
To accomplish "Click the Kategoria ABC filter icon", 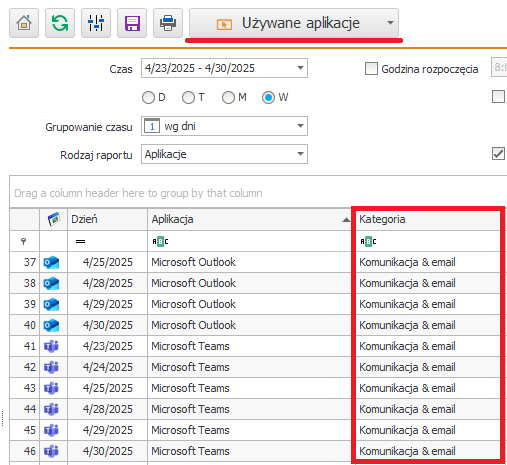I will [x=368, y=241].
